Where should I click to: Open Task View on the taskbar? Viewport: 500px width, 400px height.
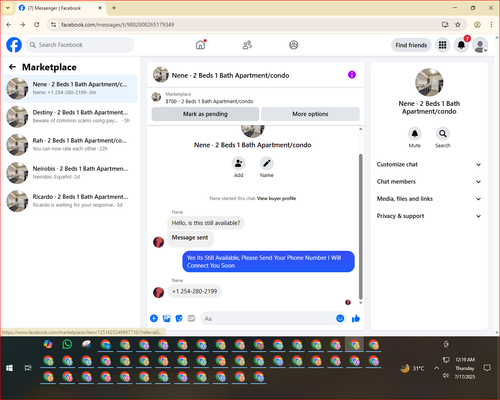[x=28, y=368]
